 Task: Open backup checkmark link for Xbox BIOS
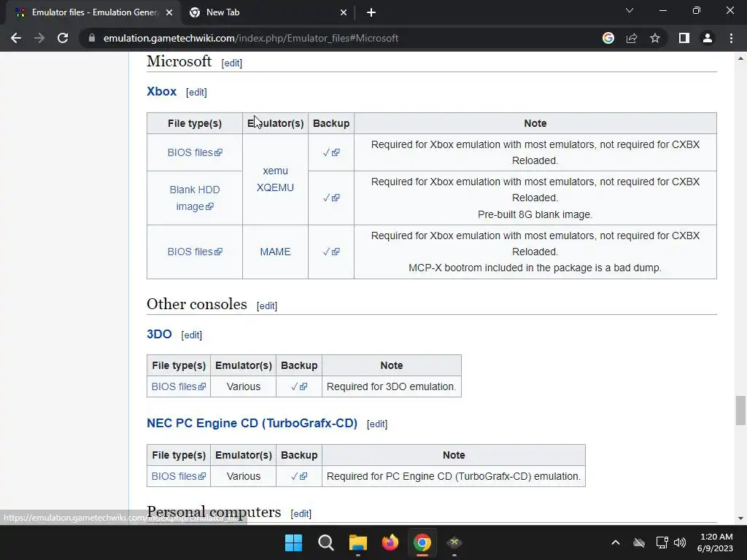(331, 152)
